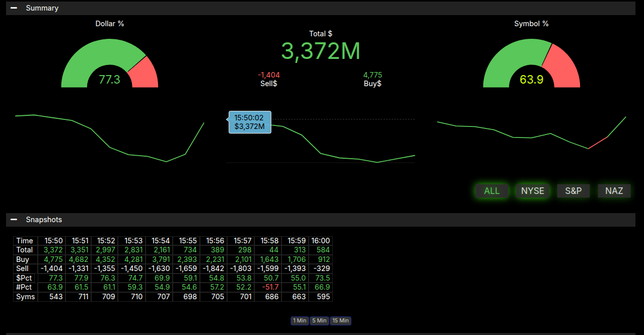Screen dimensions: 644x335
Task: Select the 16:00 column header in Snapshots
Action: tap(321, 241)
